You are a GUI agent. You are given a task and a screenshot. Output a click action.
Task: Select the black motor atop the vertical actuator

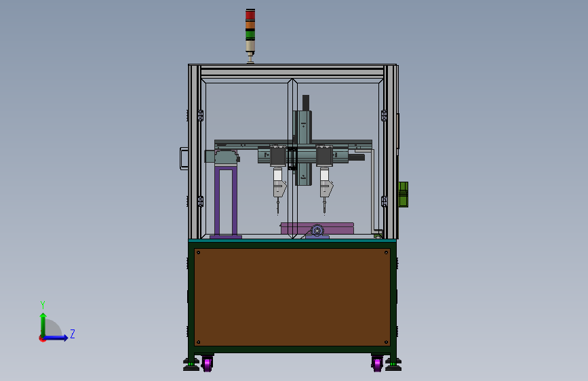click(x=306, y=103)
